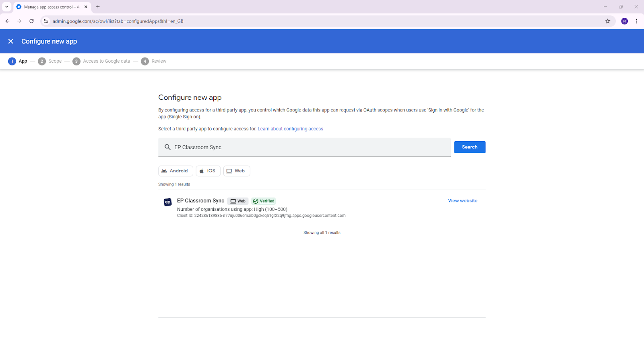
Task: Select step 2 Scope
Action: point(50,61)
